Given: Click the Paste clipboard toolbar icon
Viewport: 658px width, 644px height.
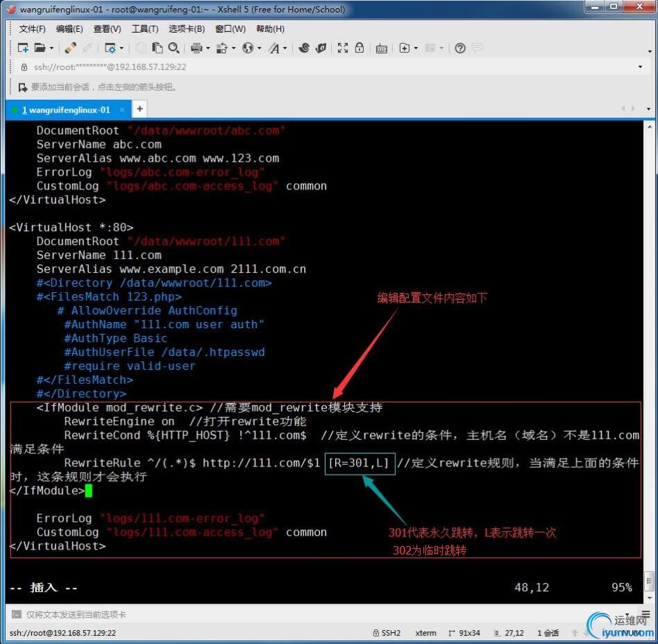Looking at the screenshot, I should pyautogui.click(x=158, y=48).
